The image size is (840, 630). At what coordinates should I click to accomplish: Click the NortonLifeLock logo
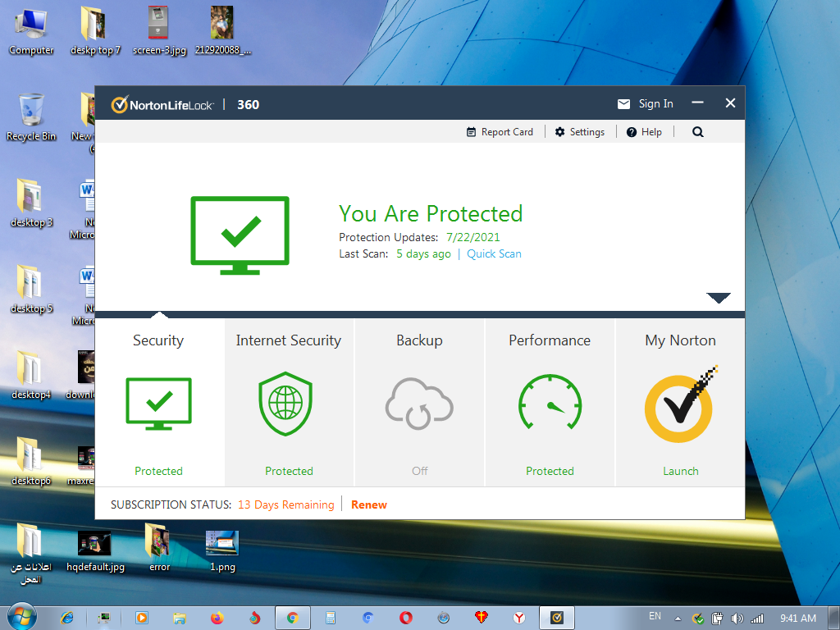point(162,104)
